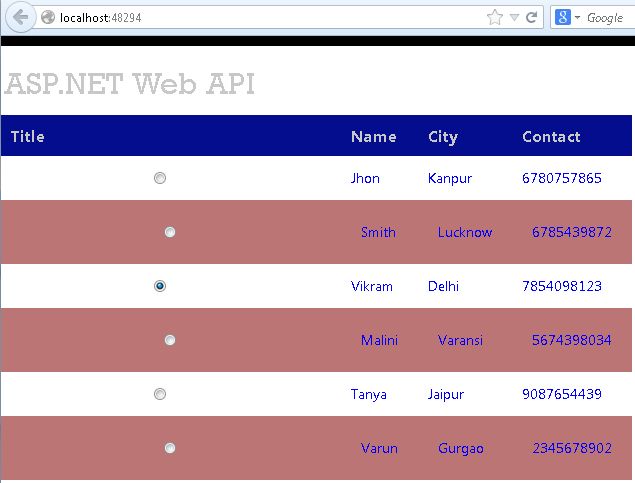Image resolution: width=635 pixels, height=483 pixels.
Task: Click contact number 9087654439
Action: tap(562, 394)
